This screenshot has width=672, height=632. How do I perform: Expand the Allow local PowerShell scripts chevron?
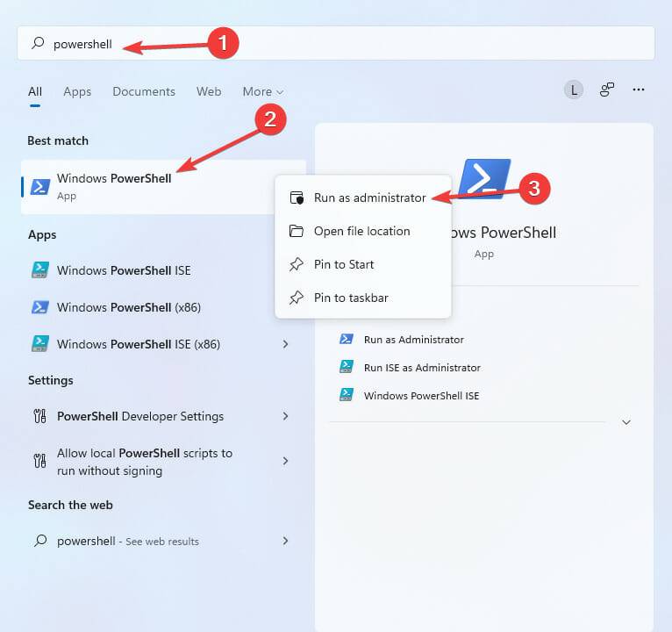coord(285,461)
